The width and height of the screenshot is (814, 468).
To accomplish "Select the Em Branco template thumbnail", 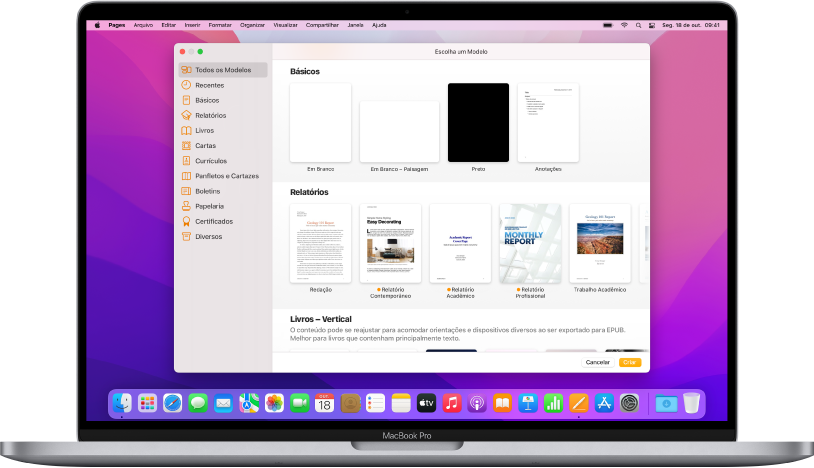I will coord(320,122).
